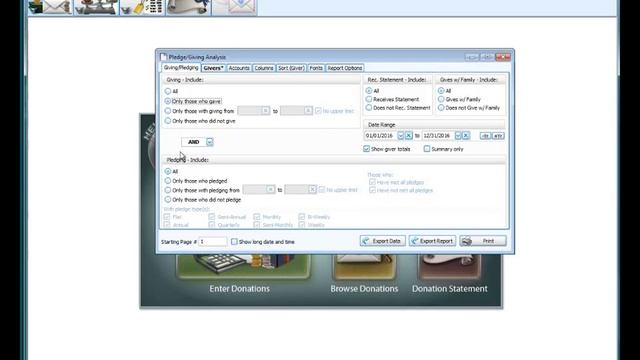Image resolution: width=640 pixels, height=360 pixels.
Task: Open the paper scroll toolbar icon
Action: pos(189,7)
